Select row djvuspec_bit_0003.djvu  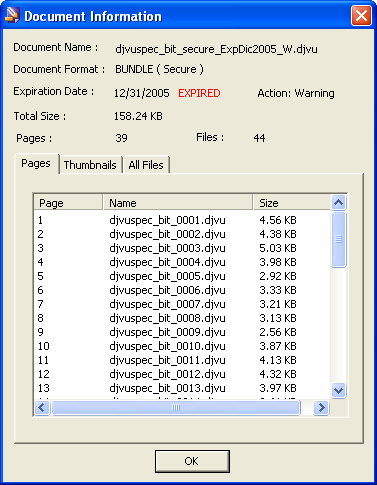182,248
